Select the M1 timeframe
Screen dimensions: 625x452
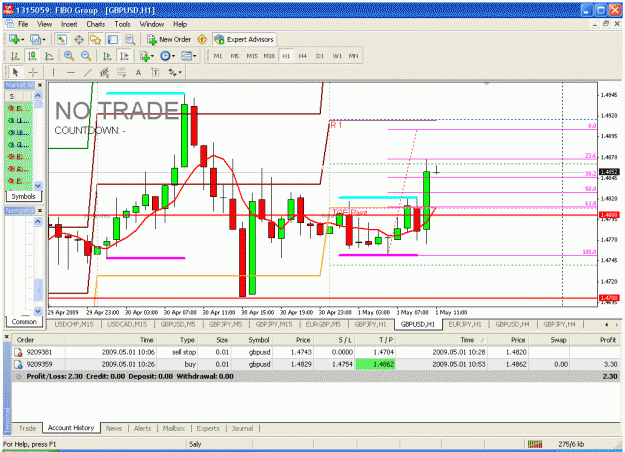tap(218, 56)
